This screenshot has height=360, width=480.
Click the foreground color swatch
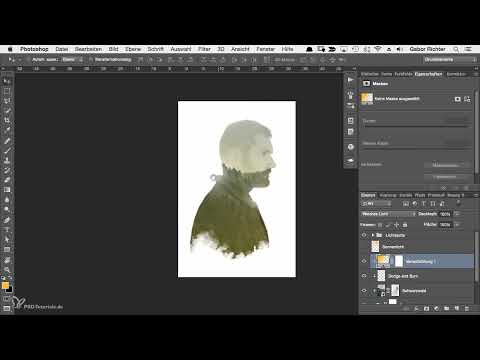click(5, 285)
